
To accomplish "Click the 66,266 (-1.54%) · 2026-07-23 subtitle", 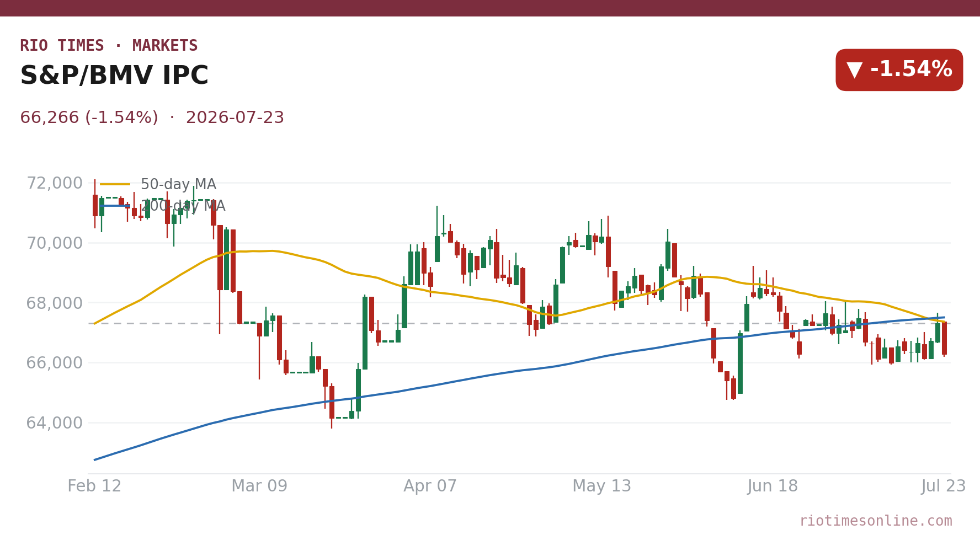I will click(x=152, y=118).
